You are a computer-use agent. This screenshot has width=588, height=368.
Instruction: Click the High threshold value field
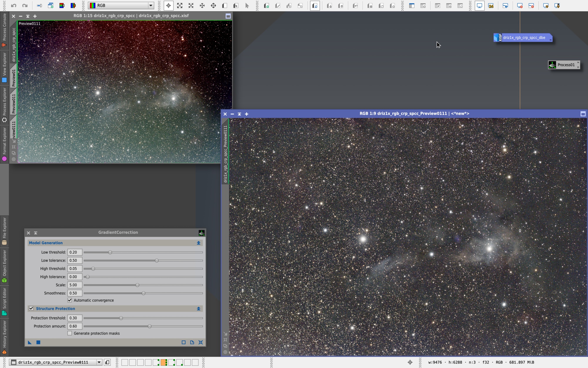(75, 268)
